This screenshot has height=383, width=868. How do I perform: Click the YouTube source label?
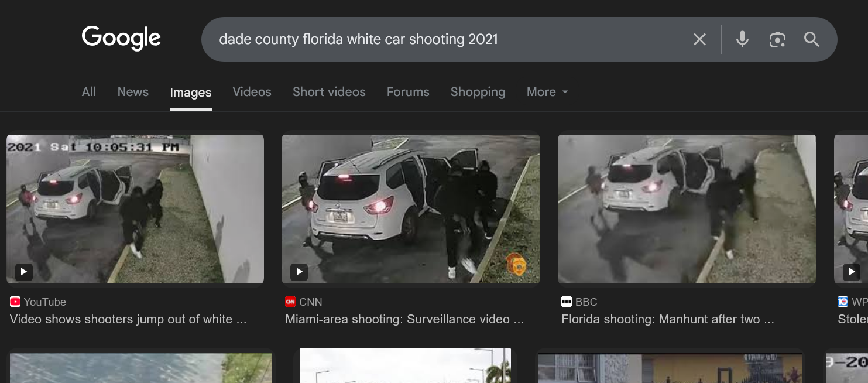(45, 302)
